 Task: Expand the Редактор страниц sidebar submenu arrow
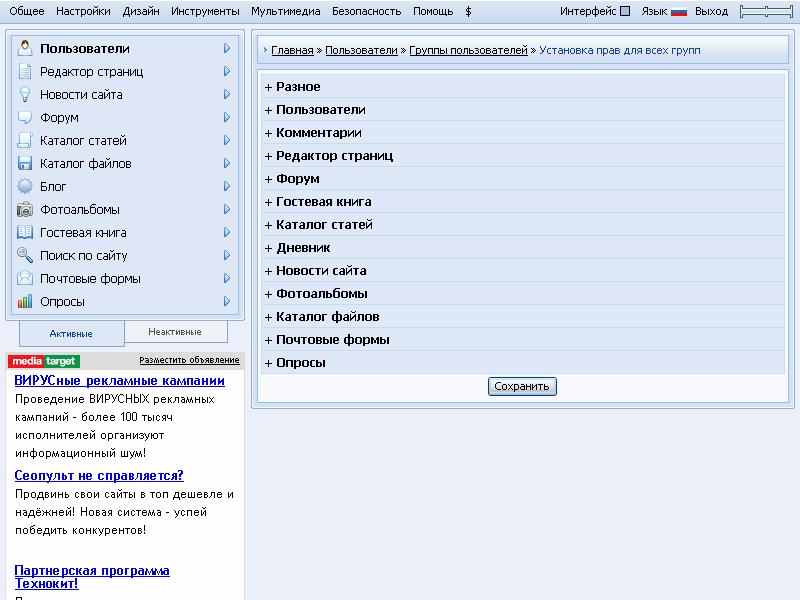(227, 71)
